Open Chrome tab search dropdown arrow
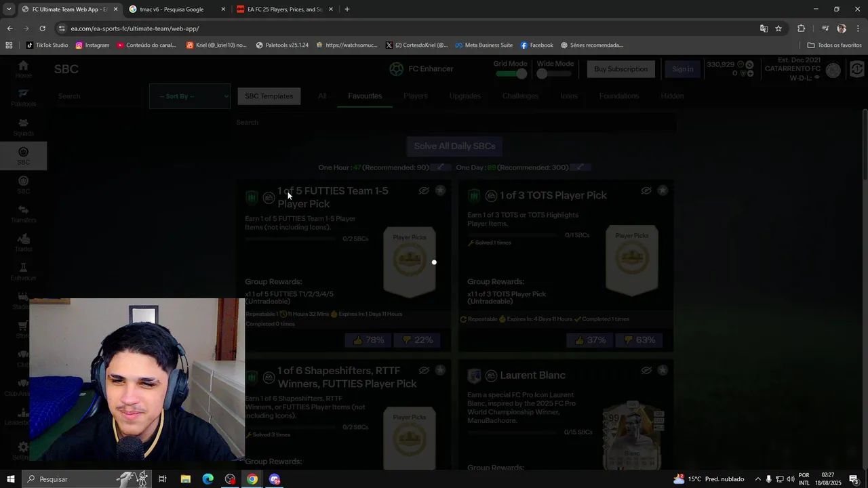The height and width of the screenshot is (488, 868). point(9,9)
